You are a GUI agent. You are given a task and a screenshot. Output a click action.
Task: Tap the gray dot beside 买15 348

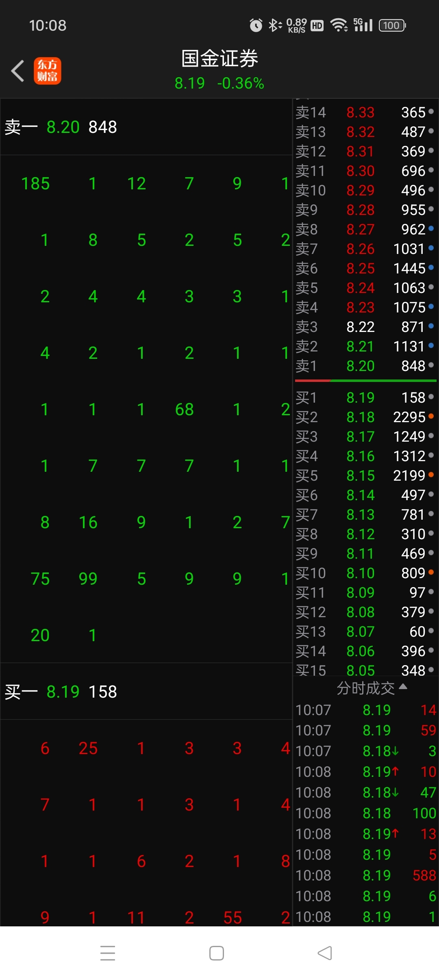[x=431, y=669]
